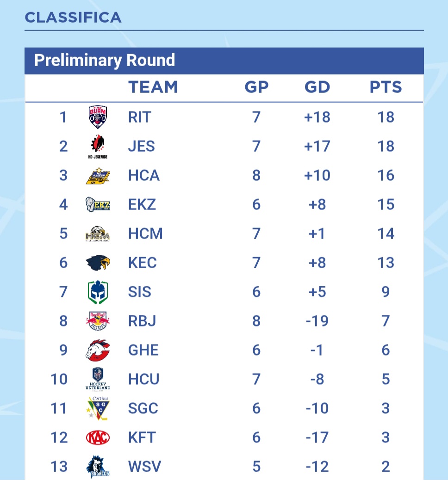448x480 pixels.
Task: Click the EKZ polar bear logo
Action: click(98, 204)
